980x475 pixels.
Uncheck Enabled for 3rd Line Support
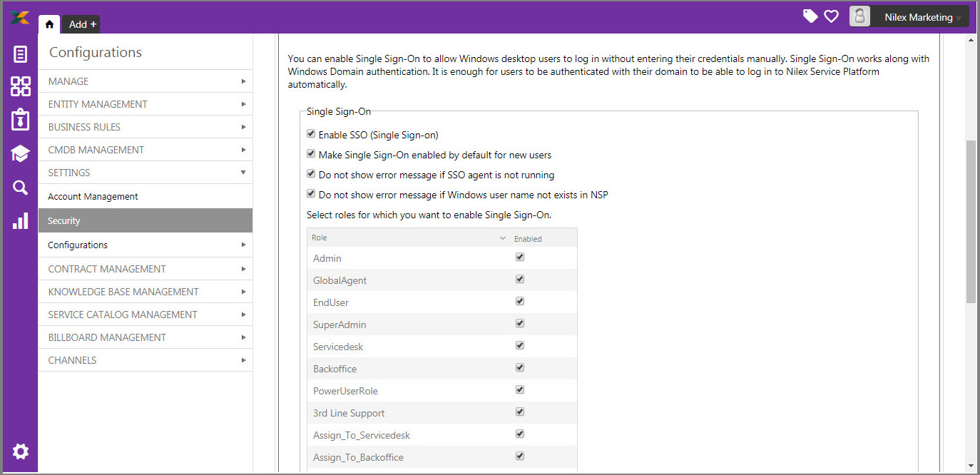coord(520,412)
